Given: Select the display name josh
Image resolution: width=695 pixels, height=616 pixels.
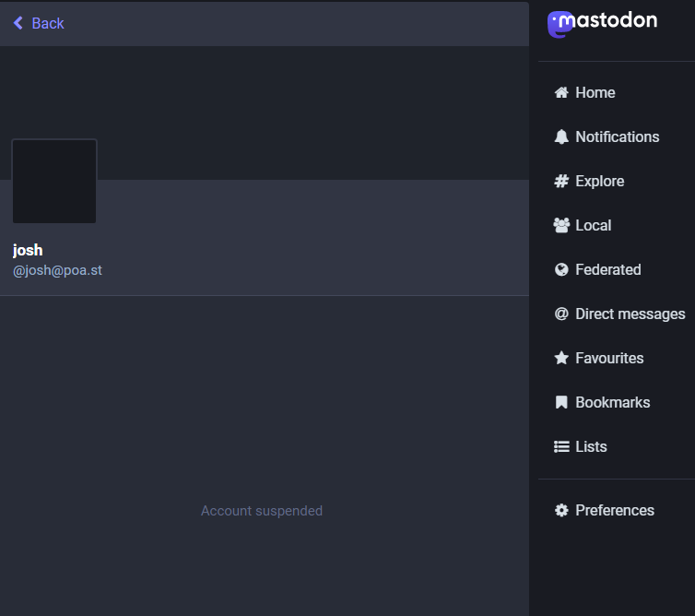Looking at the screenshot, I should (28, 250).
